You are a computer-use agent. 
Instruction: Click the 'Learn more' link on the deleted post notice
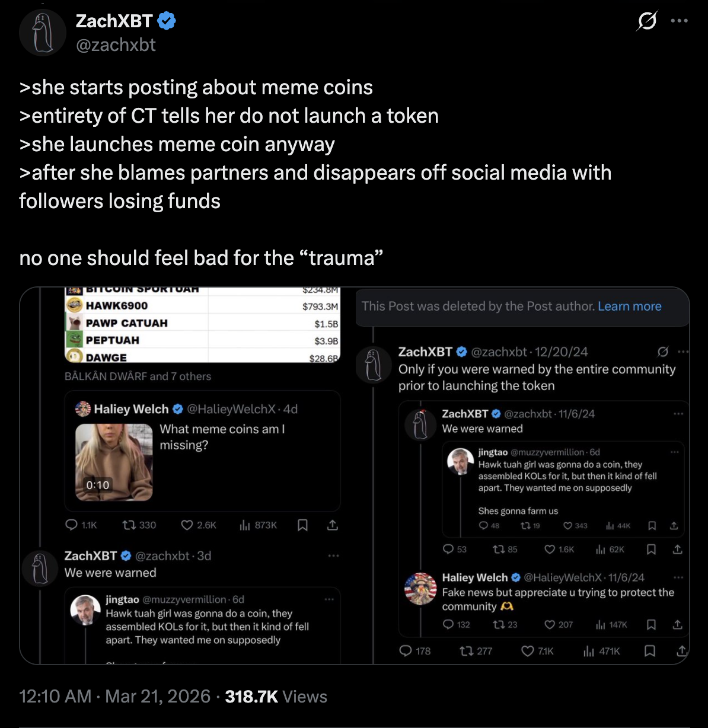click(630, 306)
